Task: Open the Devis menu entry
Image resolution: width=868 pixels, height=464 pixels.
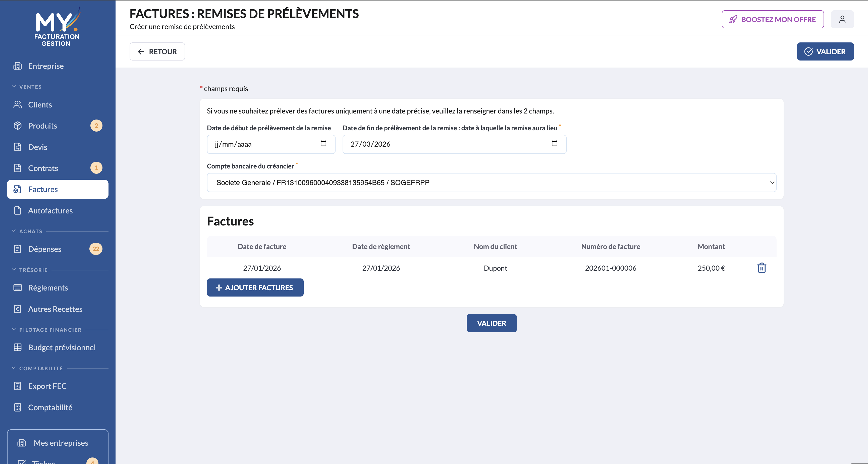Action: pyautogui.click(x=58, y=147)
